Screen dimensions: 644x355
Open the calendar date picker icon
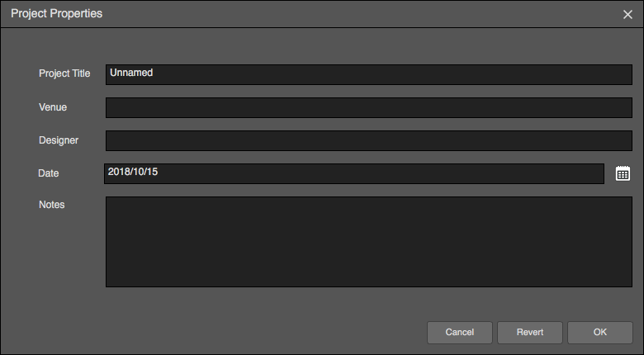tap(623, 173)
